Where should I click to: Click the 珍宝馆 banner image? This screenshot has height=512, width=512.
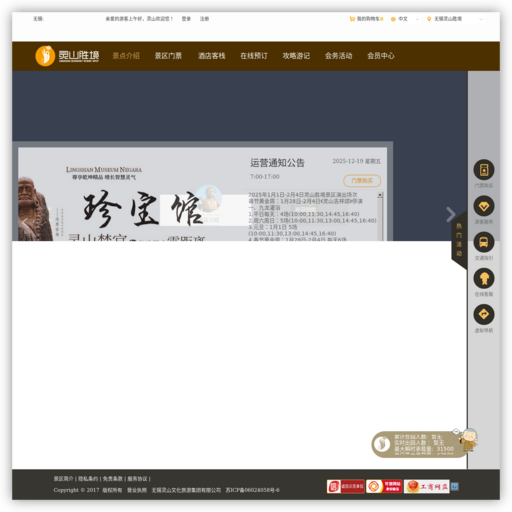tap(132, 194)
